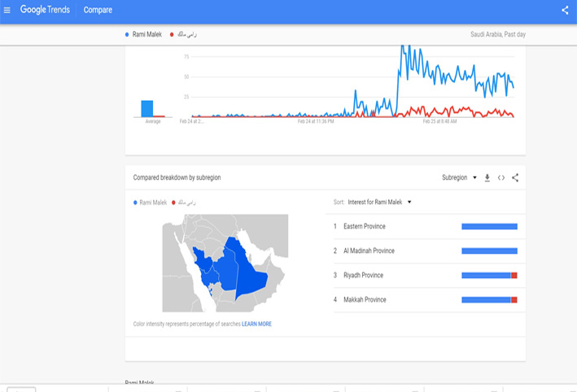Click the Feb 24 at 11:36 PM axis label
The height and width of the screenshot is (392, 577).
point(316,121)
